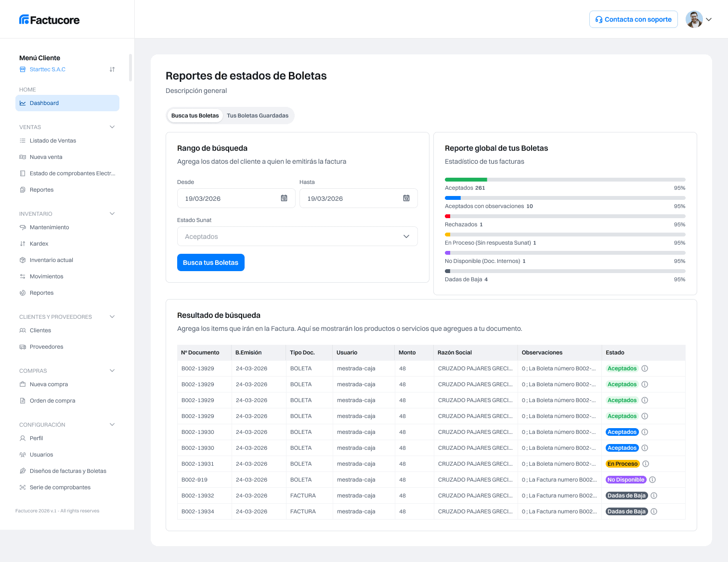Click the Movimientos transfer icon
Screen dimensions: 728x562
tap(23, 276)
